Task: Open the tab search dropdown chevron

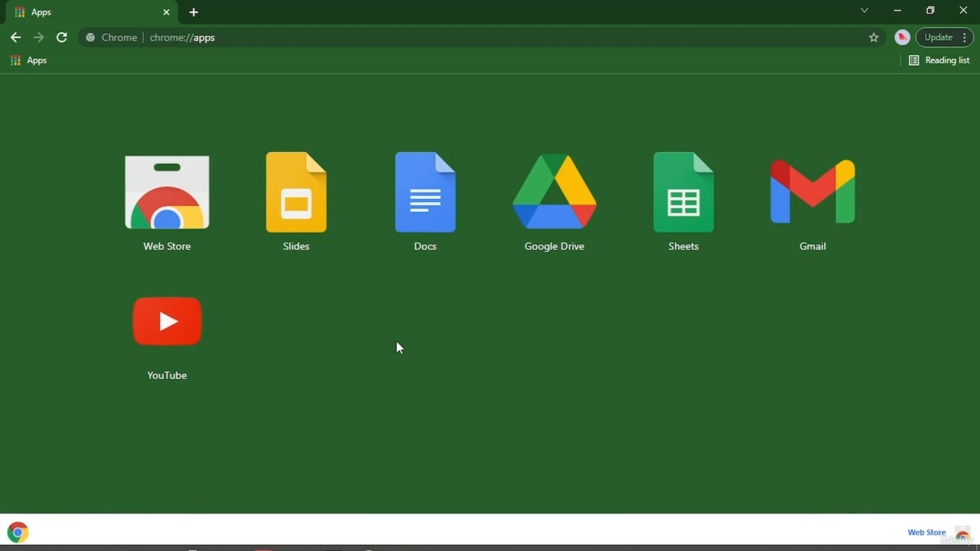Action: (x=864, y=11)
